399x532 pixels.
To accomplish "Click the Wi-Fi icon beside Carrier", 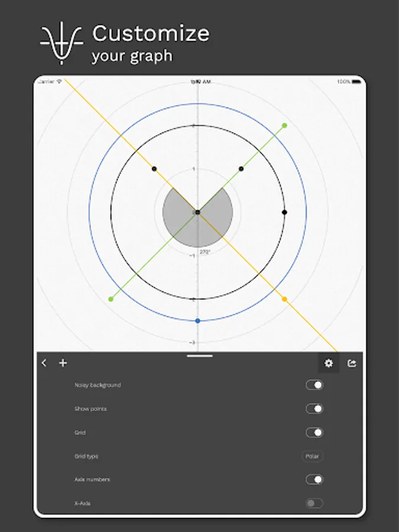I will tap(59, 82).
